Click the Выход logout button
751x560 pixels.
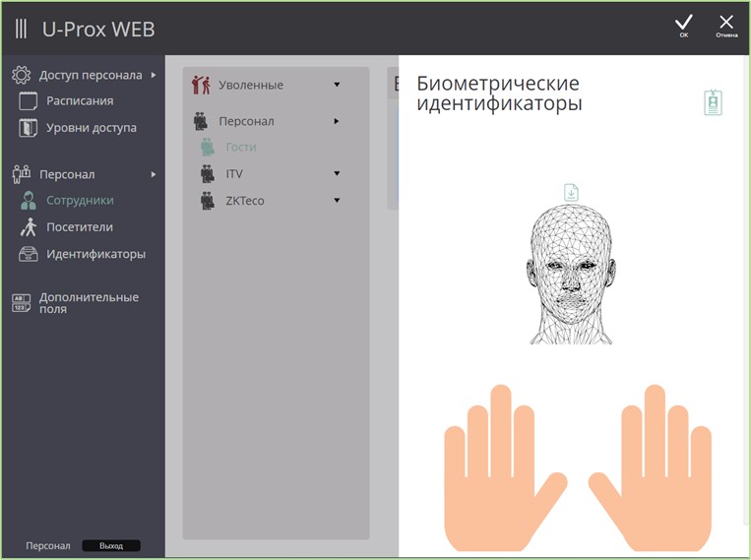tap(111, 545)
